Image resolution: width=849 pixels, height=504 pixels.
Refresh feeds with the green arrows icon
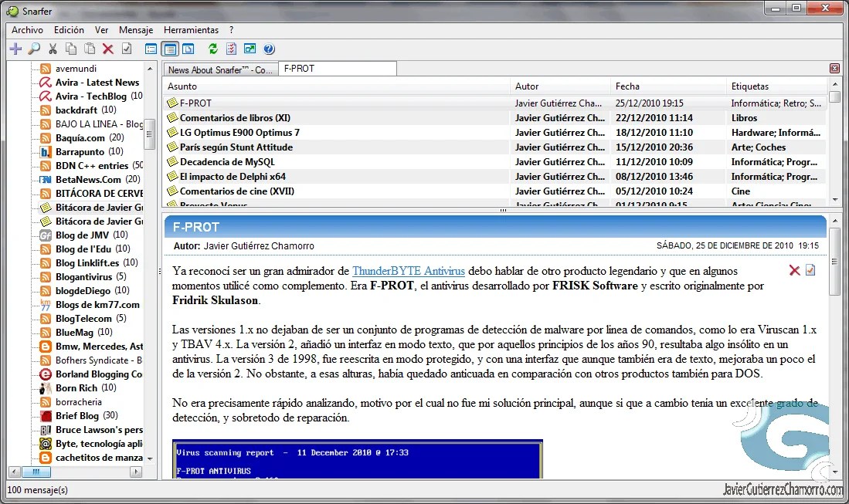click(212, 49)
